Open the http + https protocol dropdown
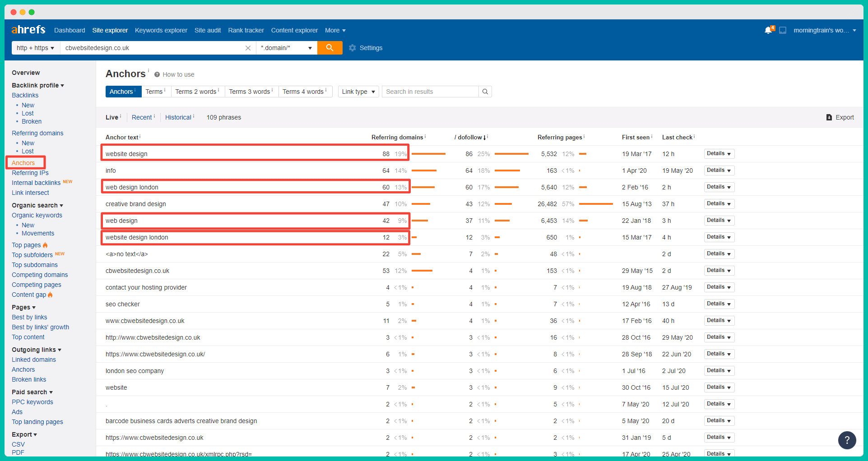Image resolution: width=868 pixels, height=461 pixels. tap(35, 48)
